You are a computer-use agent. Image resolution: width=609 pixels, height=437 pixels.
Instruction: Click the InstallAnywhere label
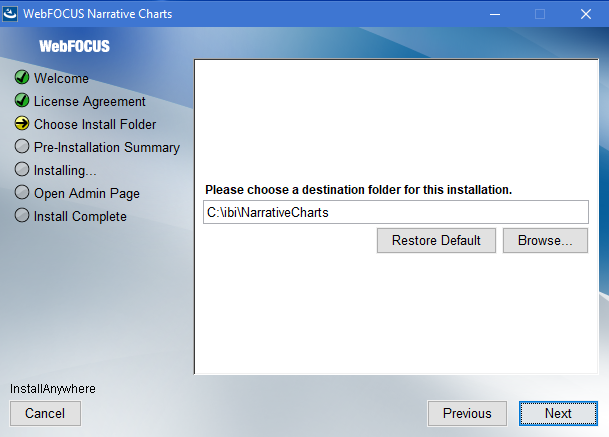[x=53, y=388]
